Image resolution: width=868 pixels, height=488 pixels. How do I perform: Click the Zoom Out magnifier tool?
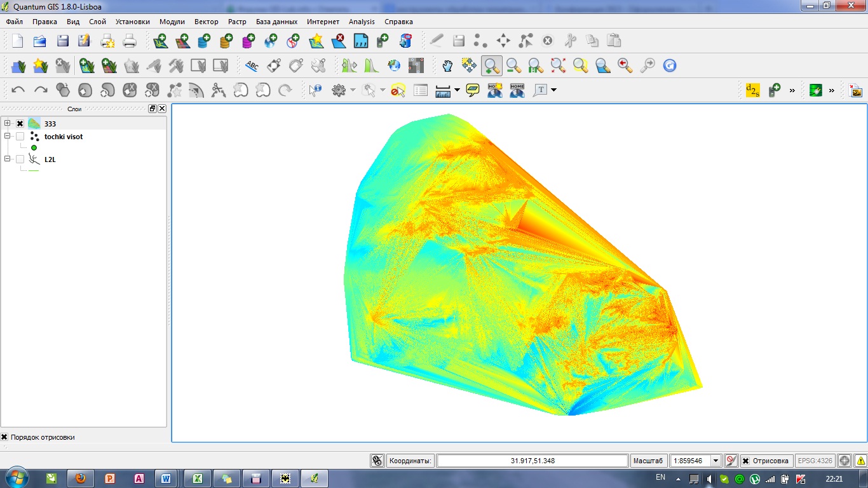click(x=513, y=65)
